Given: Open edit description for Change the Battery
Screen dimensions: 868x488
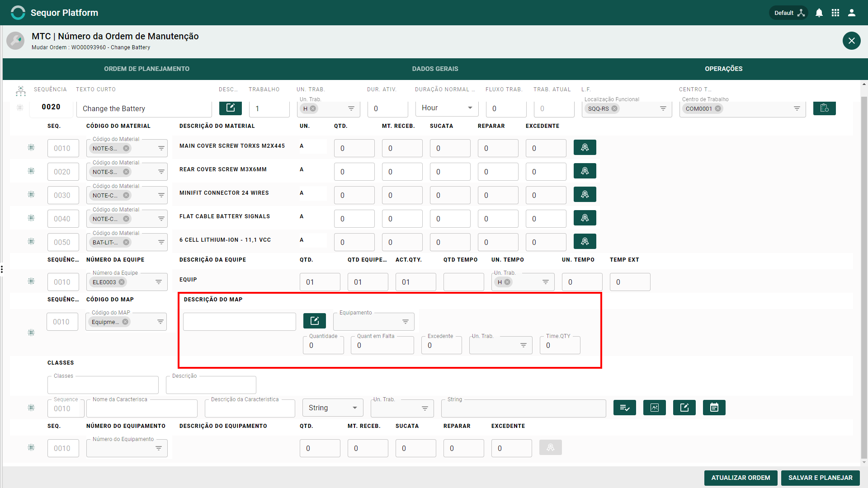Looking at the screenshot, I should (231, 108).
